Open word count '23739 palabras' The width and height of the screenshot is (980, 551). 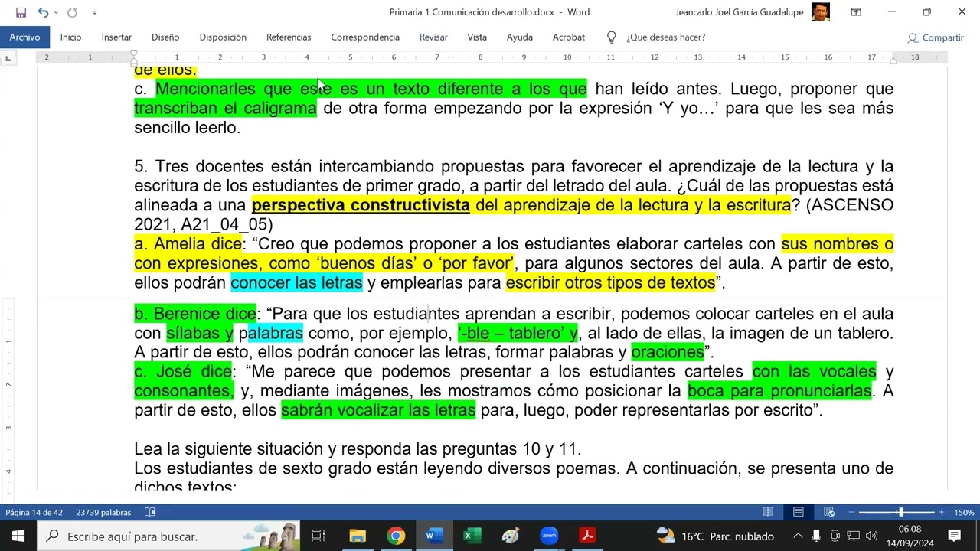103,513
